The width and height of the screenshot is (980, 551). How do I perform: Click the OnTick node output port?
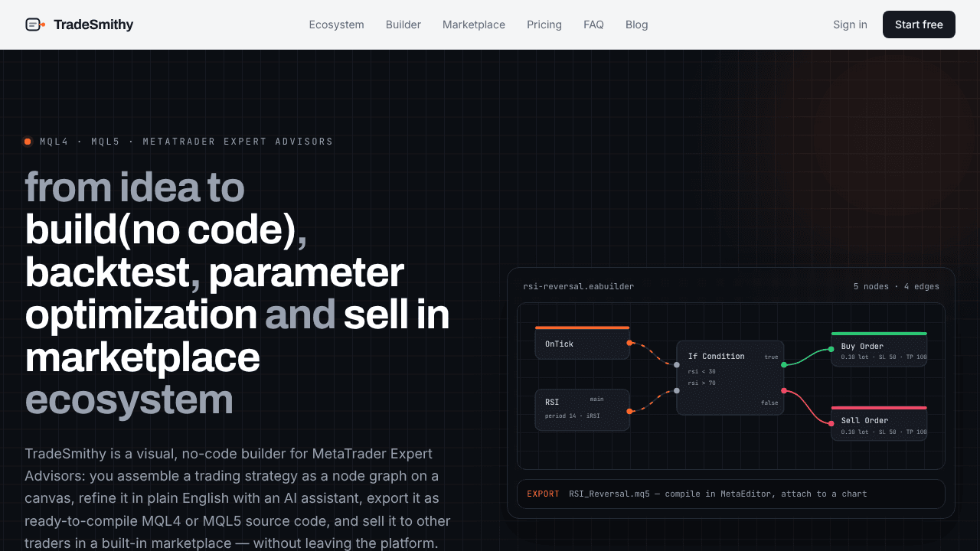click(629, 343)
